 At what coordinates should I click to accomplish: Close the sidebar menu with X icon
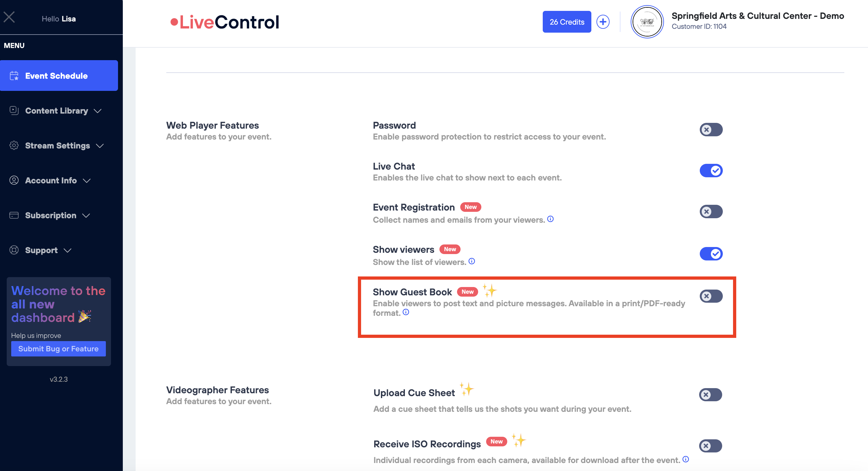tap(9, 17)
